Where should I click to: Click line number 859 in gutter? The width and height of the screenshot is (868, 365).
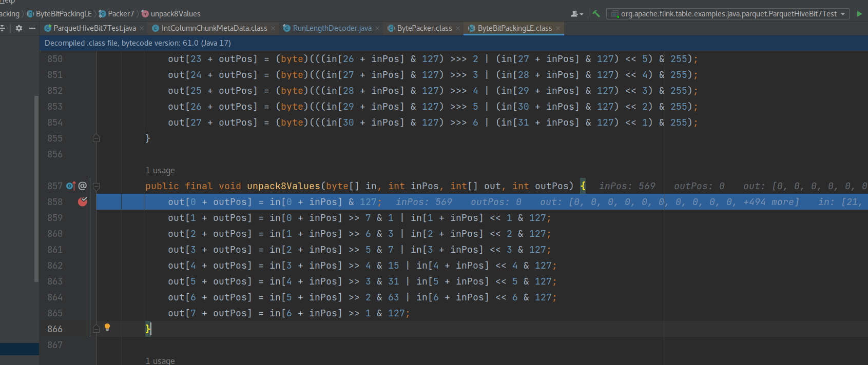click(55, 218)
